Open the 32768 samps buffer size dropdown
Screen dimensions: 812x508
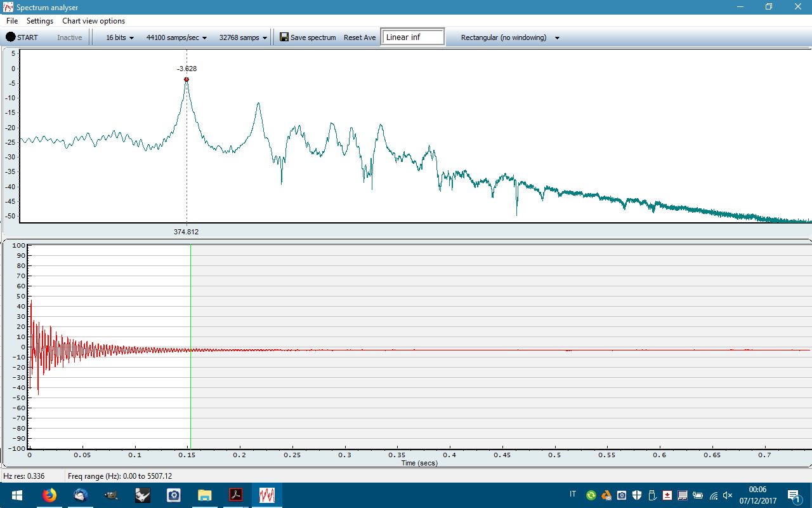(243, 37)
